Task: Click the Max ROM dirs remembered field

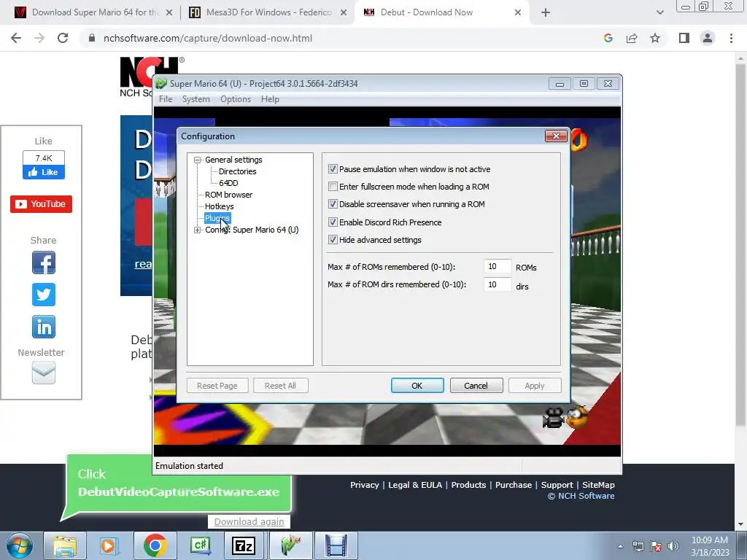Action: tap(498, 285)
